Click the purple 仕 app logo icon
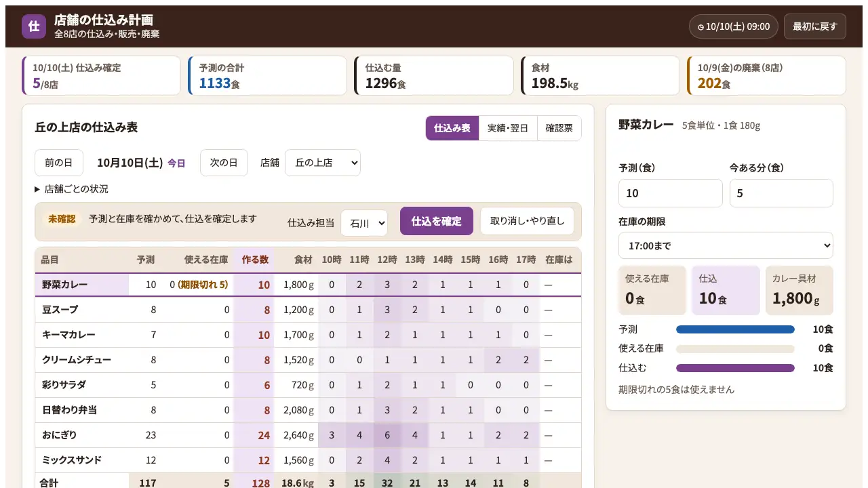 (34, 26)
